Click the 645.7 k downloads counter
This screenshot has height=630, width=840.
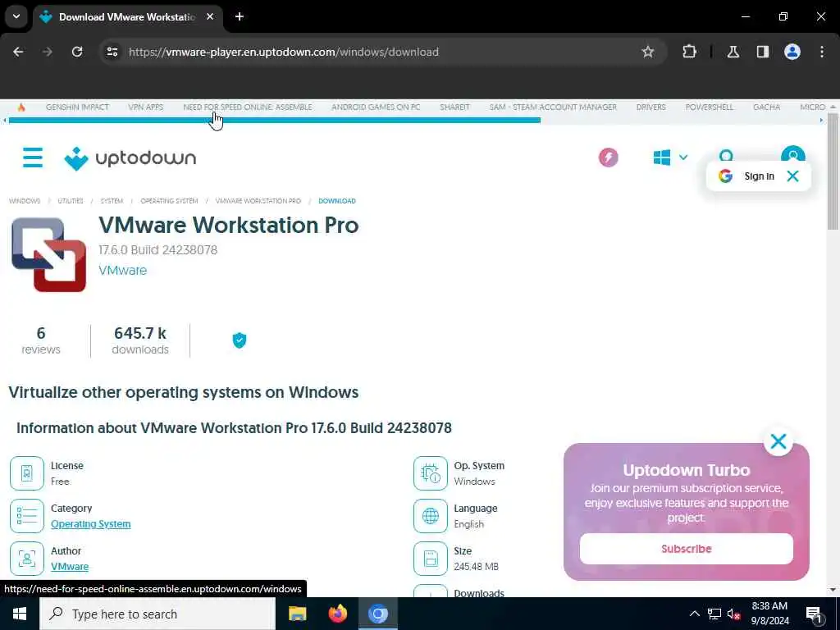[140, 340]
